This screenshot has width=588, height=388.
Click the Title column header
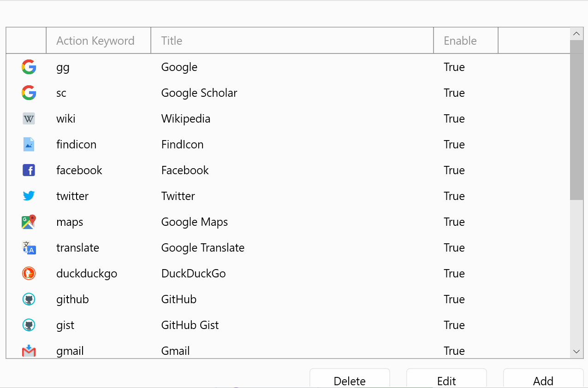[172, 41]
